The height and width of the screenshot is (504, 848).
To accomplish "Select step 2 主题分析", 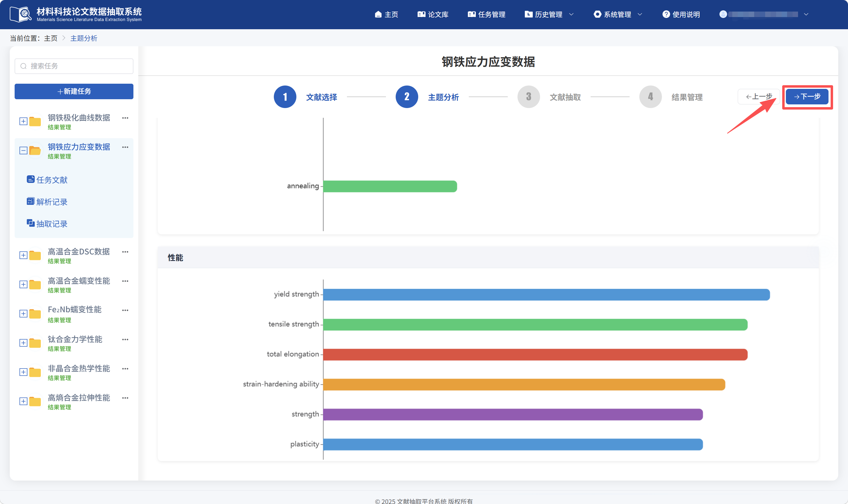I will pos(427,97).
